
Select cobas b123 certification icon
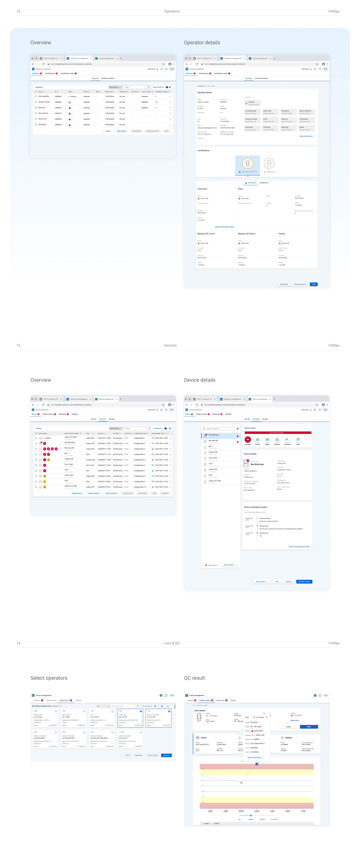tap(269, 163)
